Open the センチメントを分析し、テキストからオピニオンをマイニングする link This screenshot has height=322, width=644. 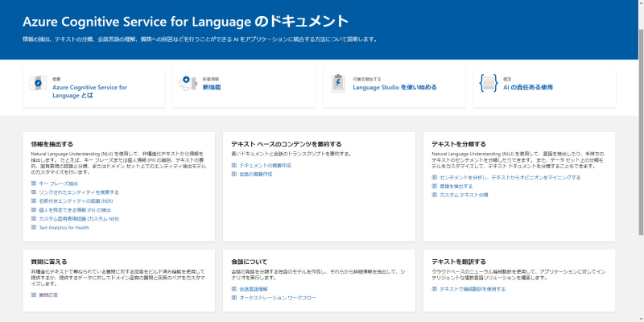510,177
